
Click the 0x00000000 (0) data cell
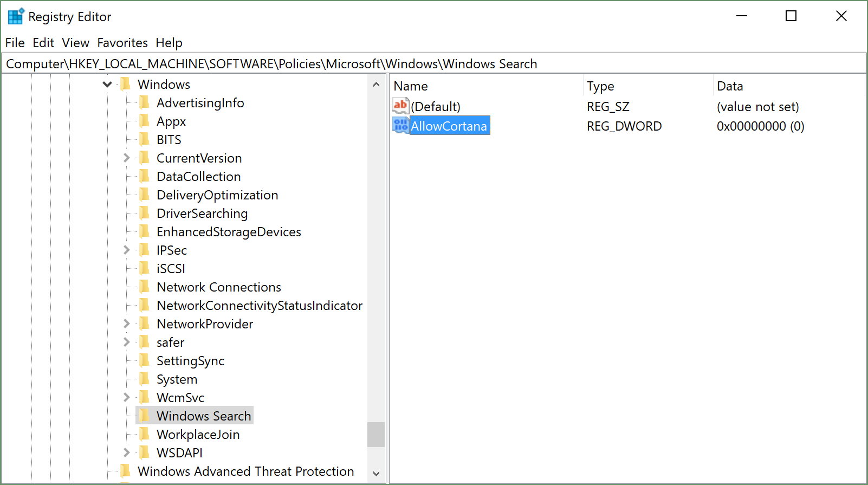760,126
